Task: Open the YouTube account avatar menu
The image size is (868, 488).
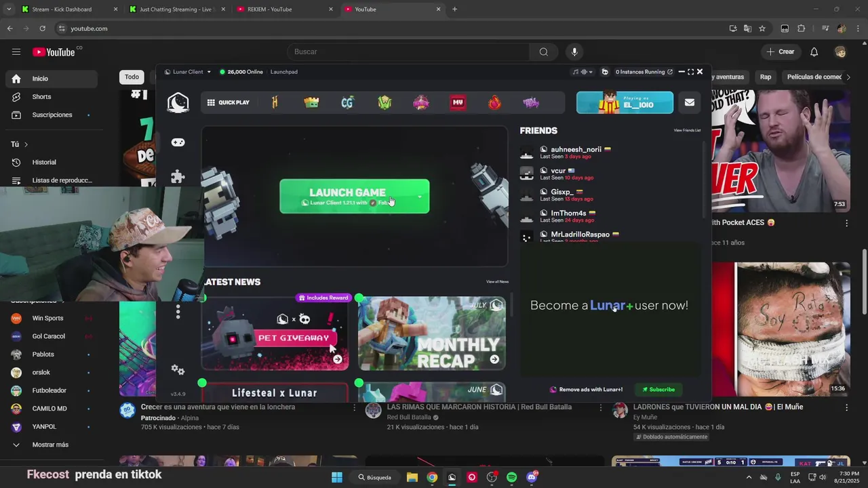Action: click(x=840, y=52)
